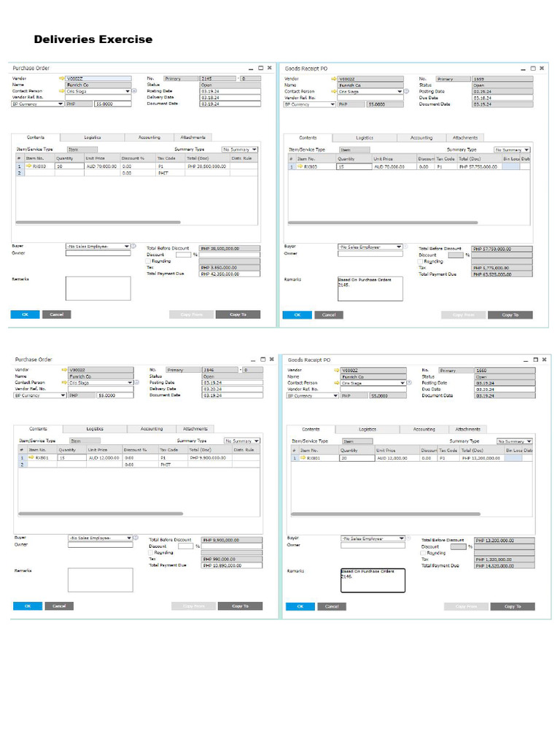Open Attachments tab in Purchase Order 2146
This screenshot has width=560, height=747.
195,429
